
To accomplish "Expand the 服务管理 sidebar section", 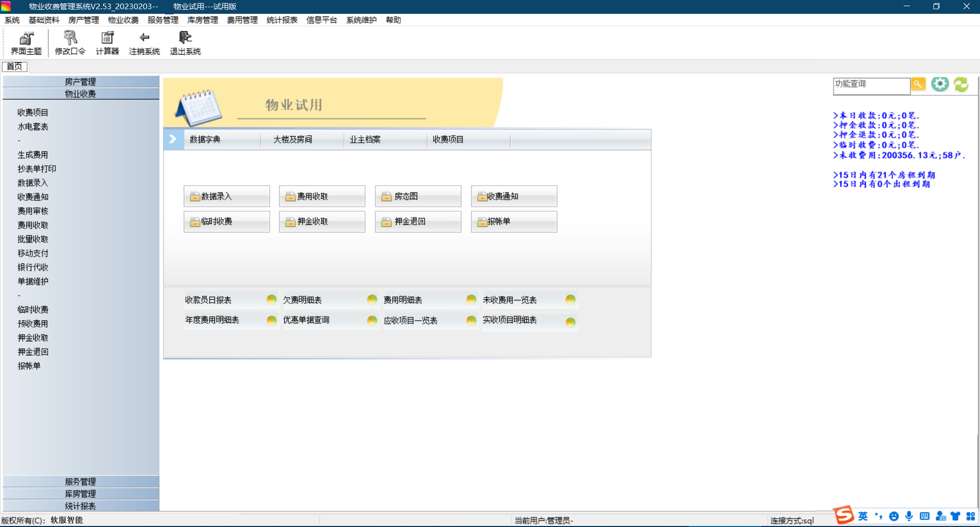I will (80, 481).
